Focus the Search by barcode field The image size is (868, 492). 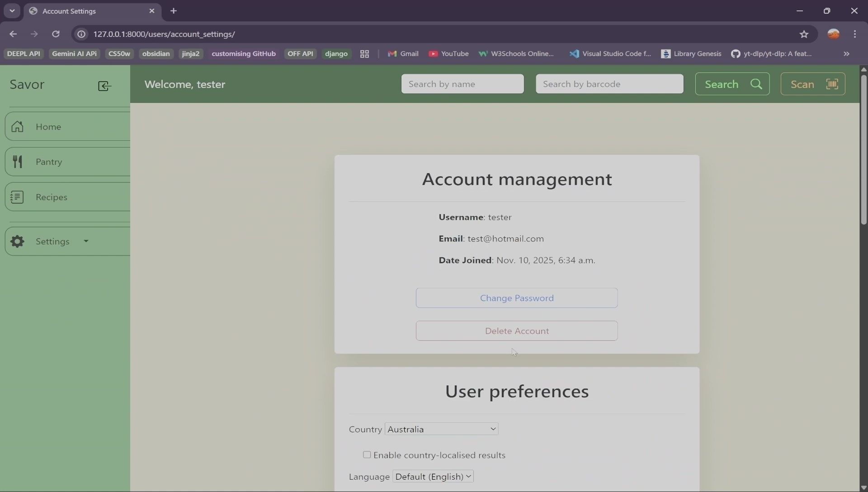[609, 84]
